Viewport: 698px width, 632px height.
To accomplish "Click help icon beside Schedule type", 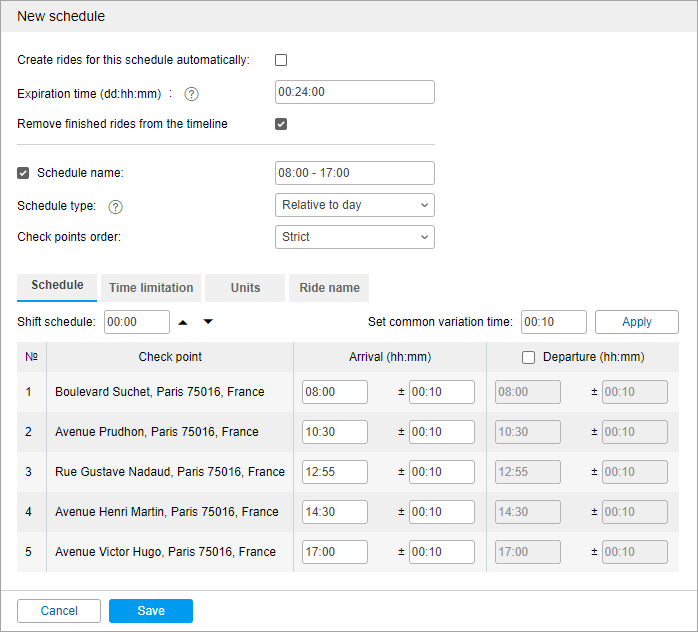I will point(115,206).
